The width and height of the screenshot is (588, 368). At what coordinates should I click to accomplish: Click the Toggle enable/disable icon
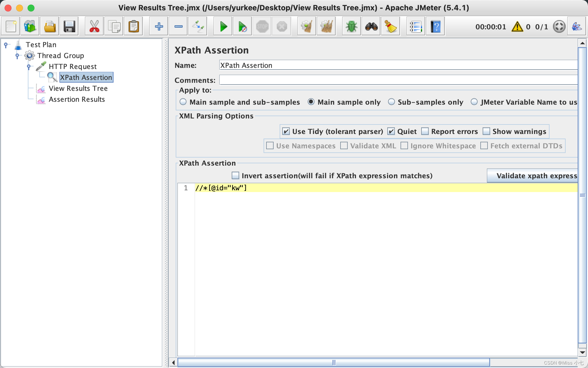(x=198, y=27)
